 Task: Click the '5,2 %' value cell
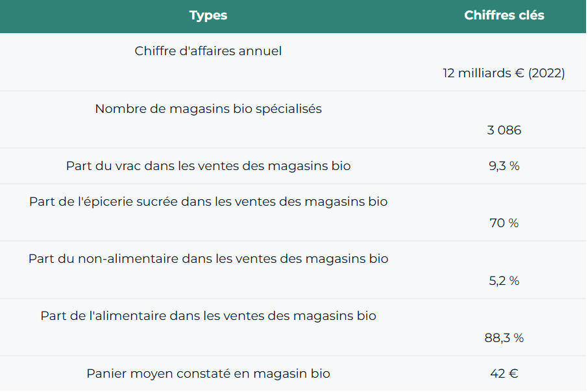pos(504,281)
